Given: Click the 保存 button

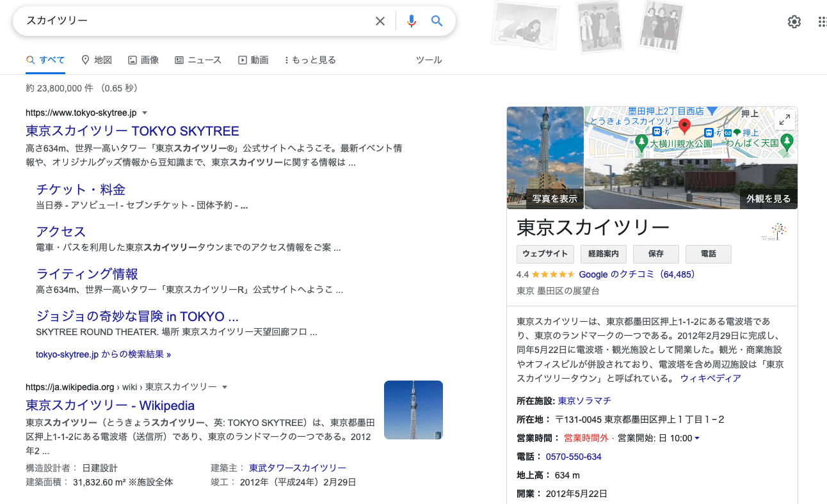Looking at the screenshot, I should coord(656,254).
